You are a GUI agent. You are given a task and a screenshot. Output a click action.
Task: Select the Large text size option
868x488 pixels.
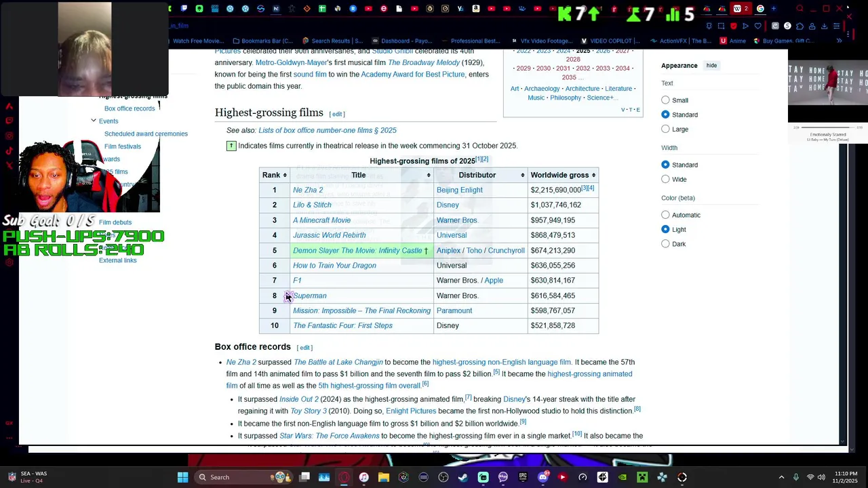coord(665,129)
